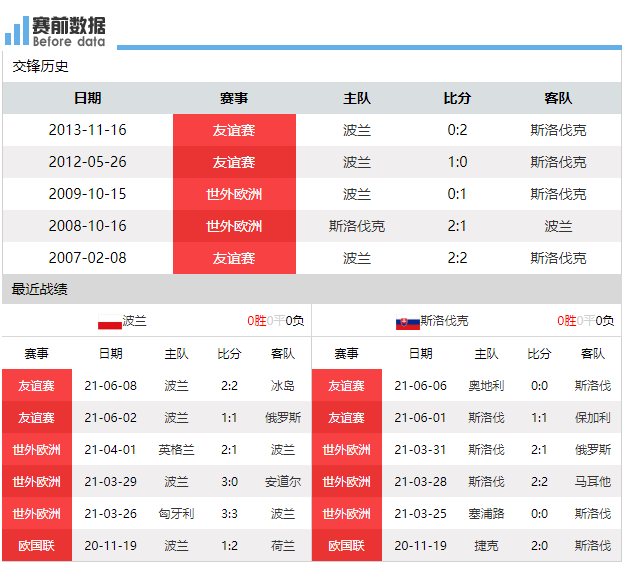The width and height of the screenshot is (622, 562).
Task: Click the 客队 header in the history table
Action: coord(558,98)
